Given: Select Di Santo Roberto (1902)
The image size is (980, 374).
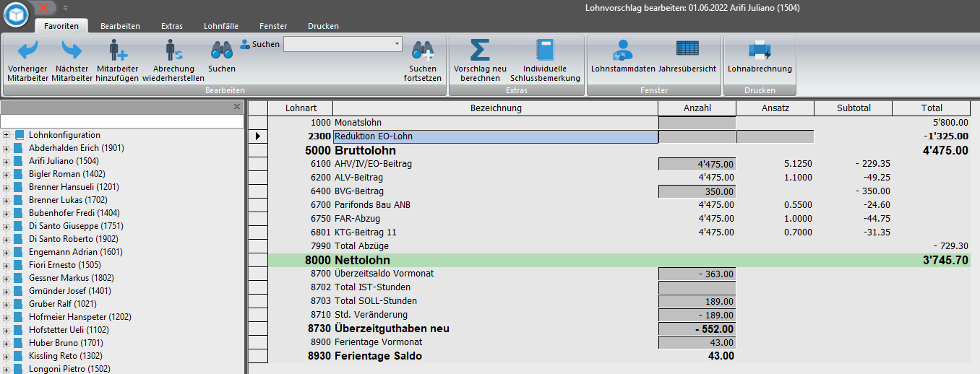Looking at the screenshot, I should point(71,239).
